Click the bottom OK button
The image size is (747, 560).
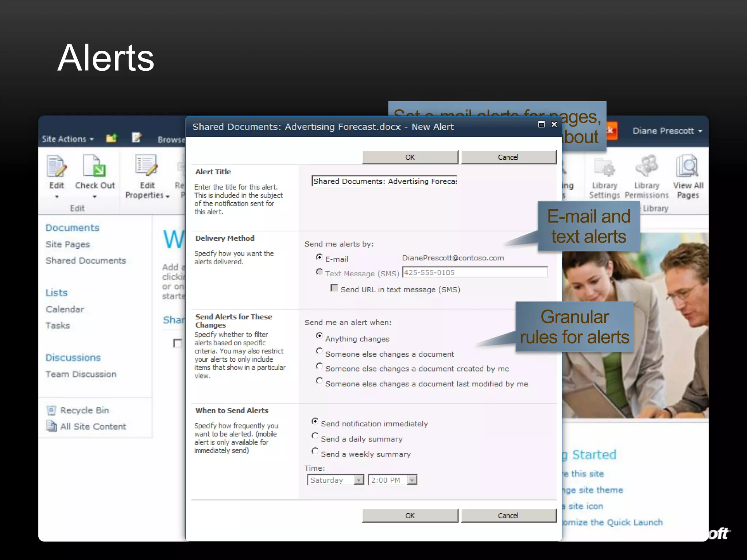click(410, 516)
